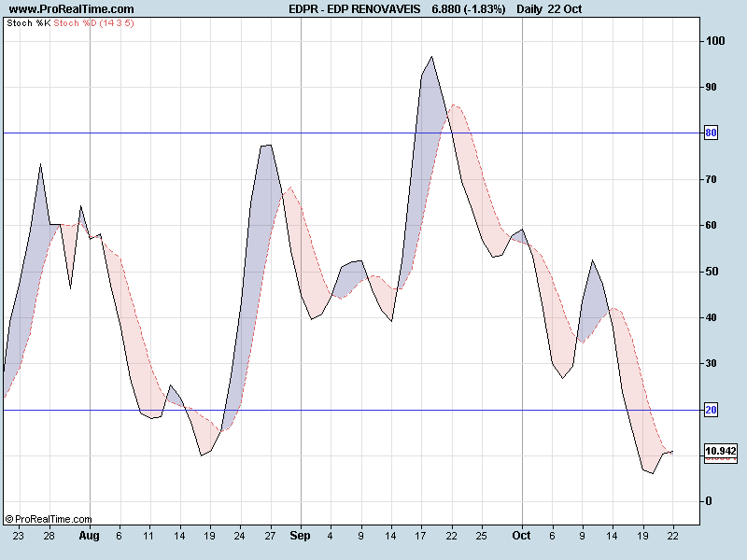Click the September 22 date label

(x=452, y=536)
